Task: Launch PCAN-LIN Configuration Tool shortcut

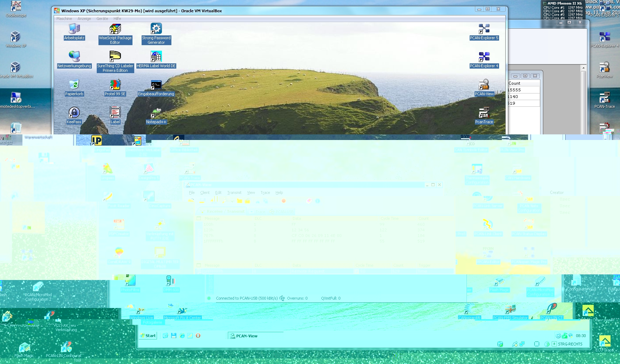Action: 64,352
